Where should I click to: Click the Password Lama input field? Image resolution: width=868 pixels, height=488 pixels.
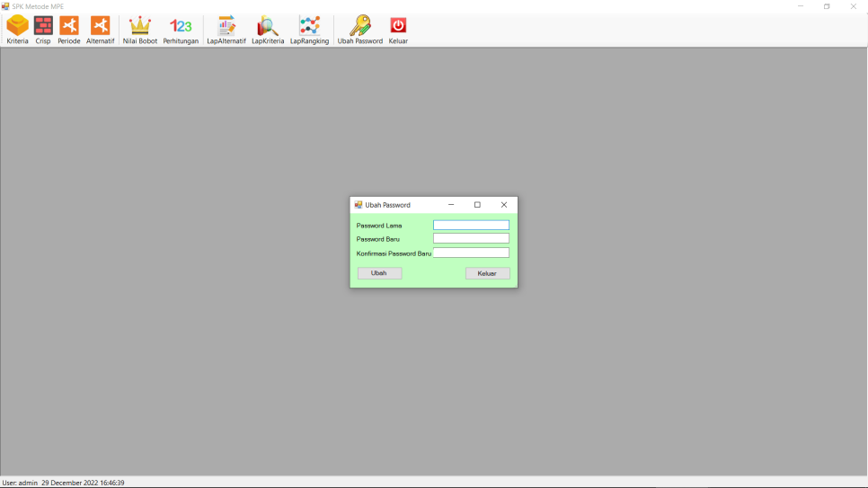coord(471,225)
